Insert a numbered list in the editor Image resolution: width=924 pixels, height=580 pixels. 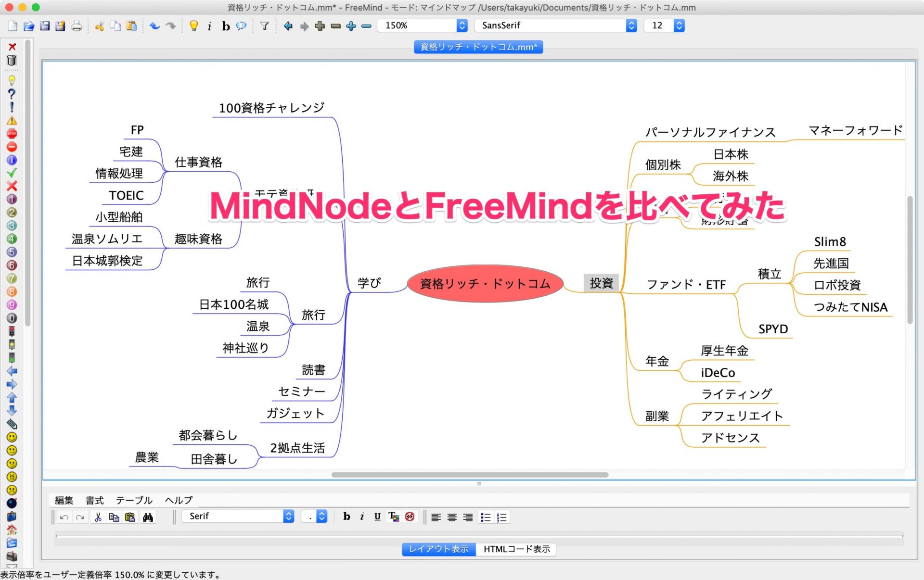(501, 517)
